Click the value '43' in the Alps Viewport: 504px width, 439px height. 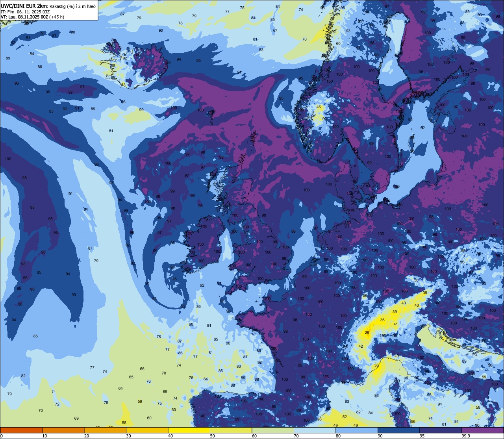coord(404,303)
